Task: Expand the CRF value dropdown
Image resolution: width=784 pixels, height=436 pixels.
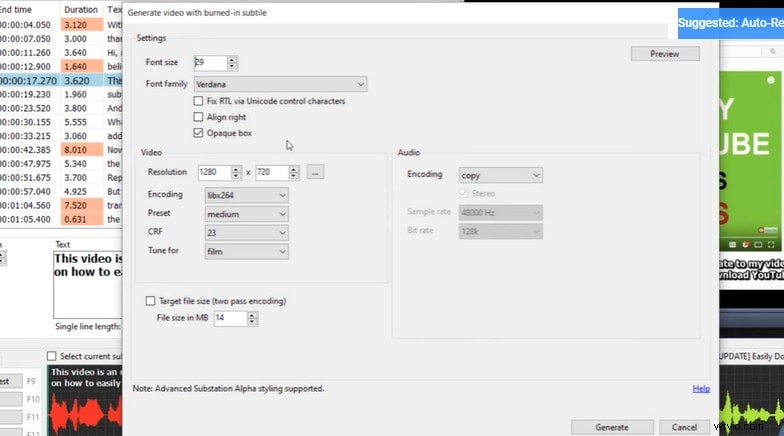Action: (x=246, y=232)
